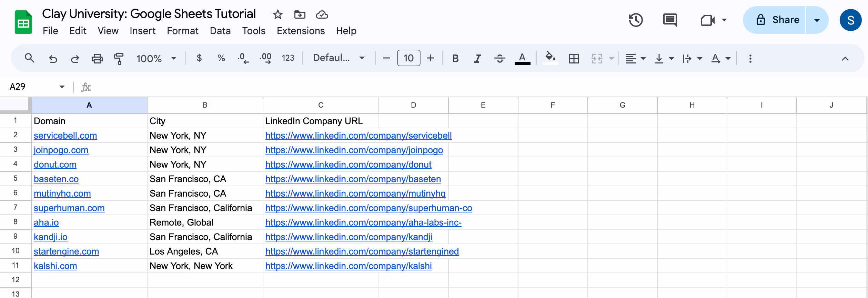Open text wrapping dropdown
The width and height of the screenshot is (868, 298).
pos(692,58)
